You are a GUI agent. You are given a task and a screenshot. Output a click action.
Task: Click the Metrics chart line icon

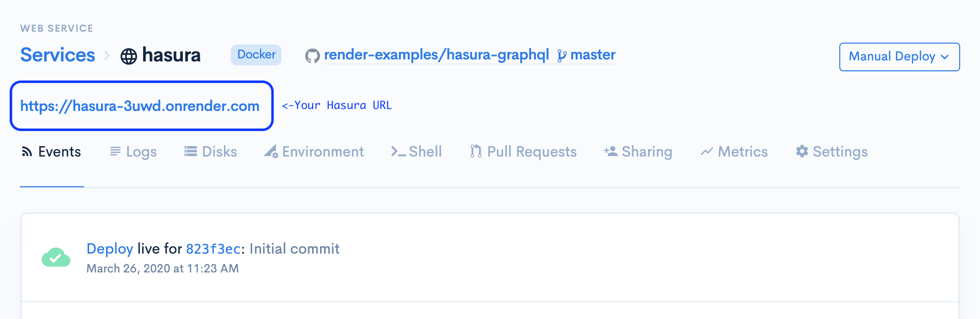pyautogui.click(x=707, y=152)
